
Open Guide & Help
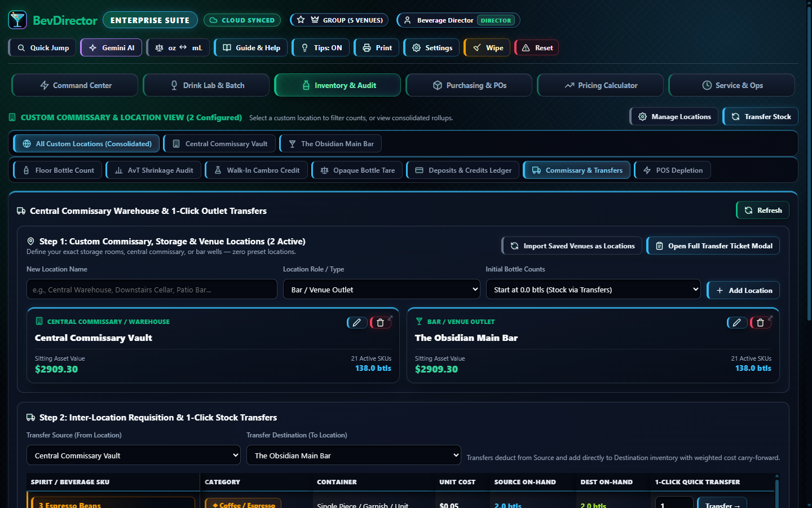251,47
